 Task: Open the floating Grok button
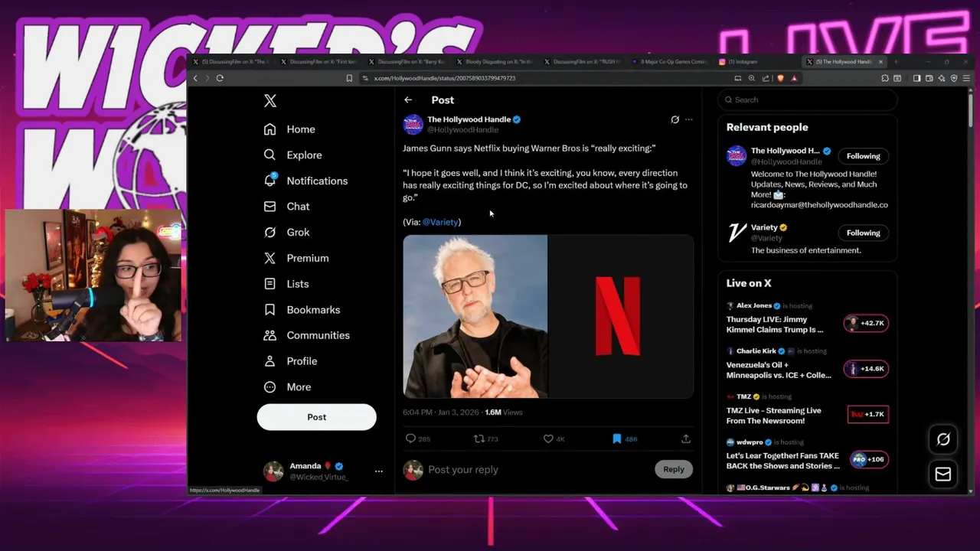(943, 439)
